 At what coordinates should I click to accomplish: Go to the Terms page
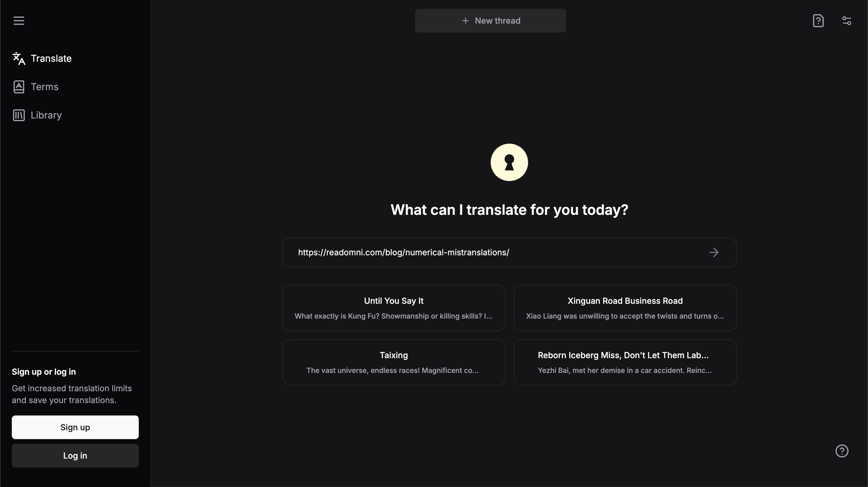pos(45,87)
